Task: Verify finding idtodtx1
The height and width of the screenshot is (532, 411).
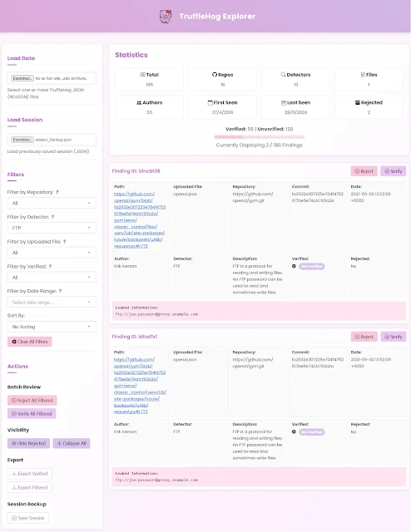Action: pos(393,337)
